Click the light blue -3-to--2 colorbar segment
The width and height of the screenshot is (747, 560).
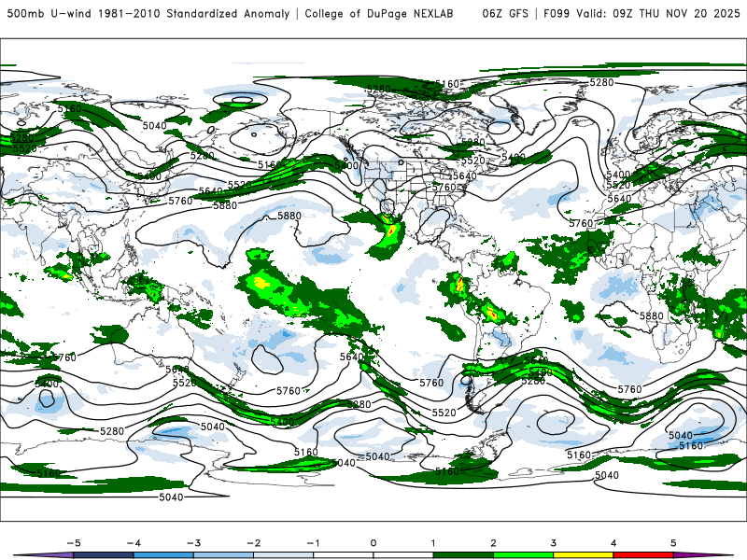[x=223, y=555]
